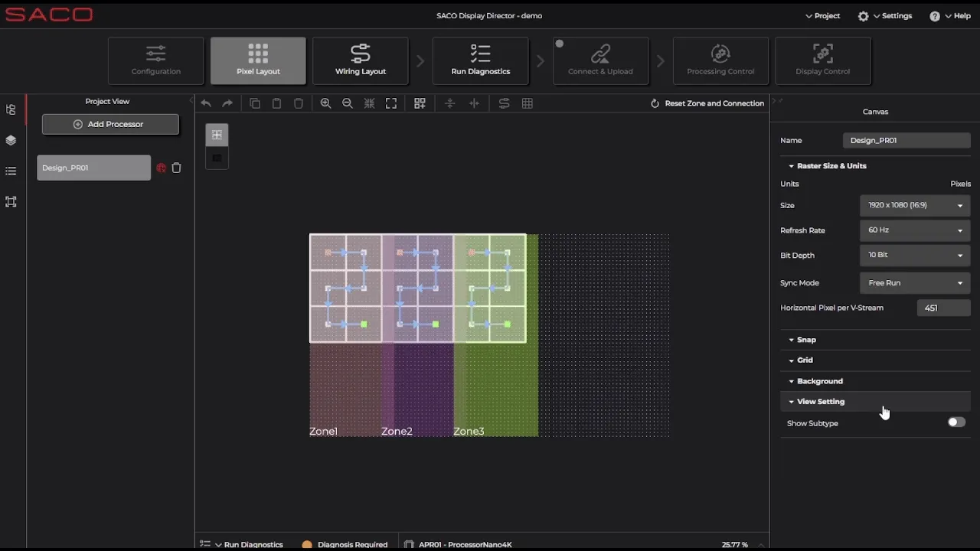Delete Design_PR01 using the trash icon
Image resolution: width=980 pixels, height=551 pixels.
pyautogui.click(x=177, y=168)
